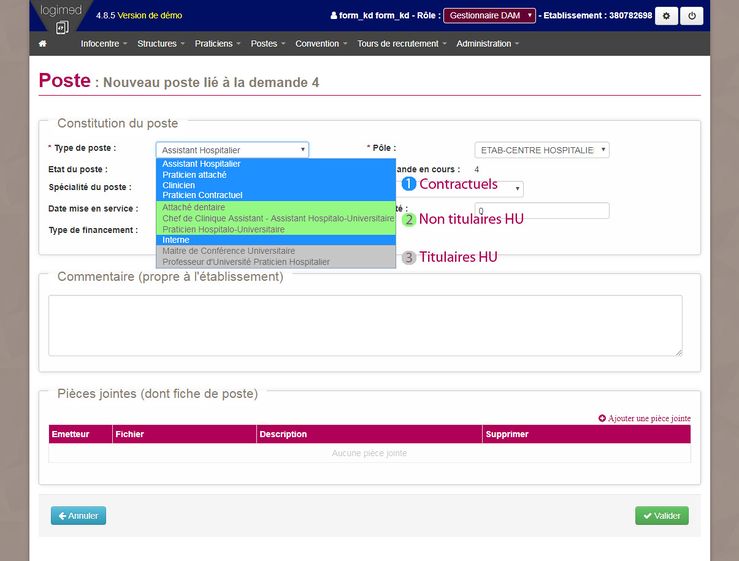Viewport: 739px width, 561px height.
Task: Click the 'Poste' page title heading
Action: tap(65, 81)
